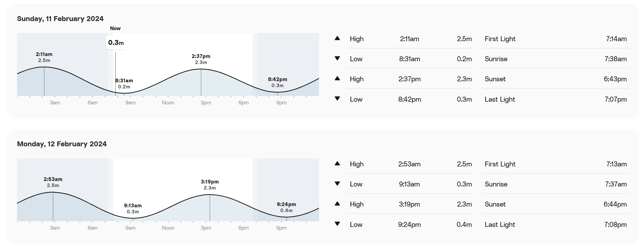Click the 3:19pm 2.3m peak label on Monday chart
644x252 pixels.
pyautogui.click(x=210, y=185)
